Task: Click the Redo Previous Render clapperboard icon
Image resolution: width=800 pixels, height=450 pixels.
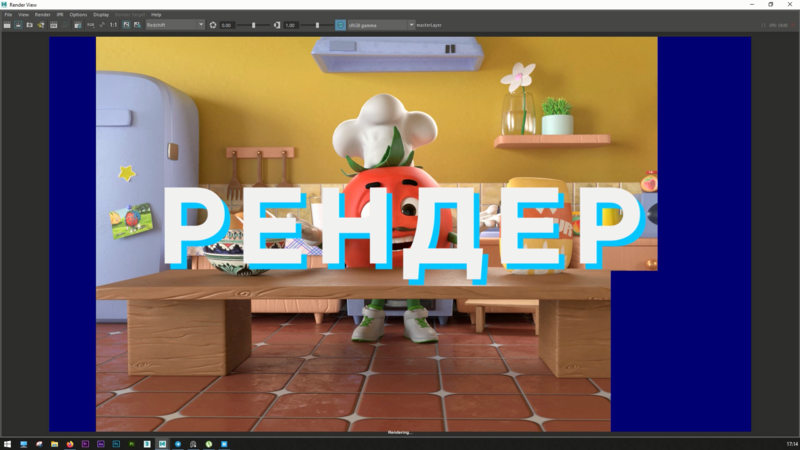Action: coord(7,25)
